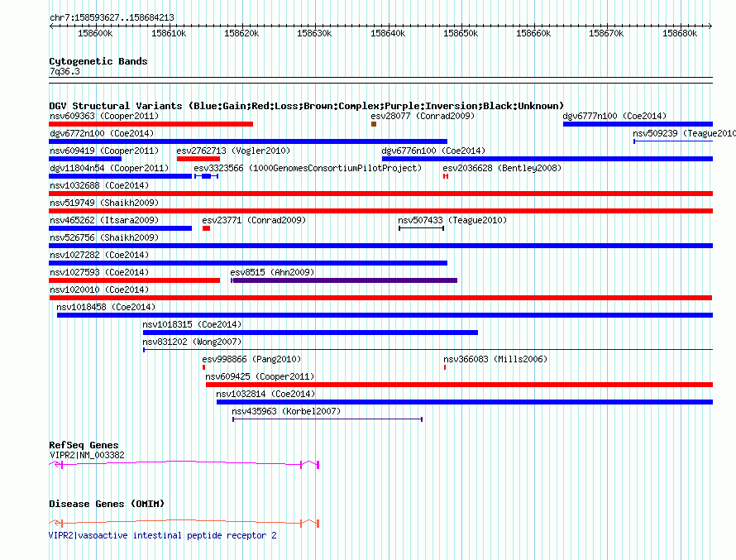Select the red nsv1027593 loss bar
The image size is (736, 560).
[x=134, y=280]
